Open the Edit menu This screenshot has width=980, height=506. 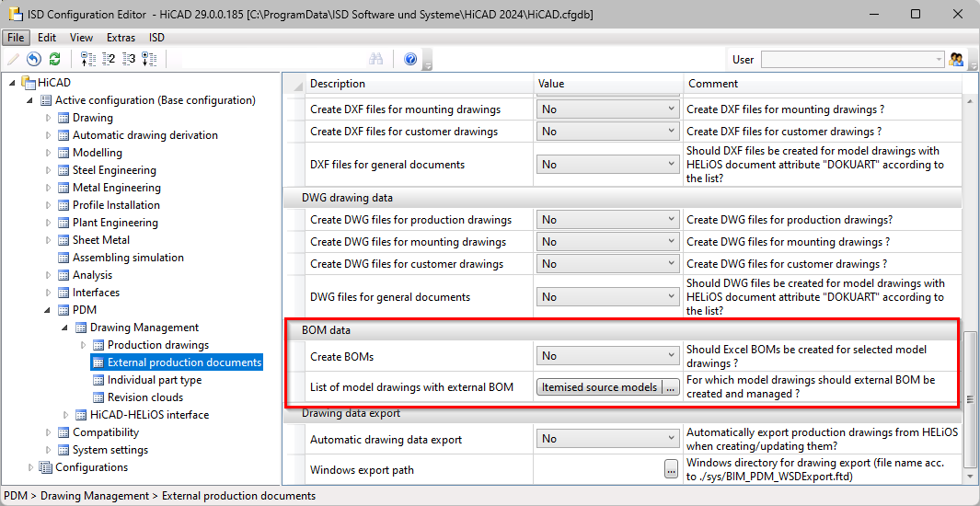click(47, 38)
